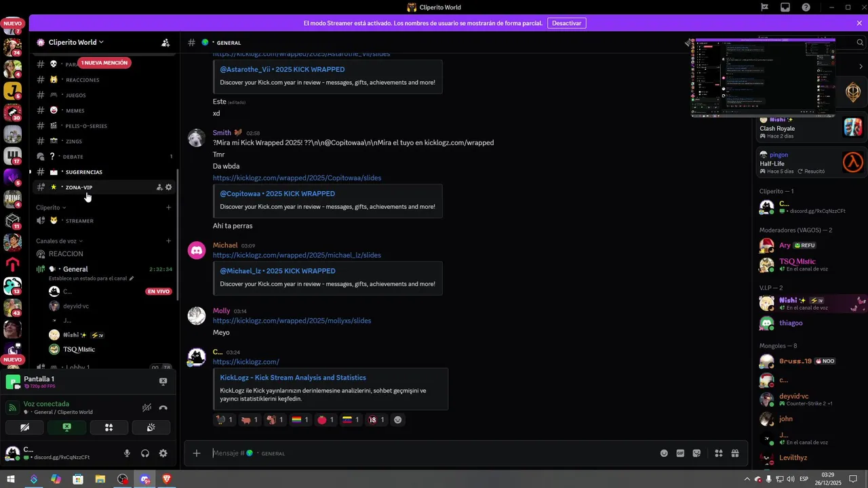Open kicklogz mollyxs slides link
Screen dimensions: 868x488
(292, 321)
